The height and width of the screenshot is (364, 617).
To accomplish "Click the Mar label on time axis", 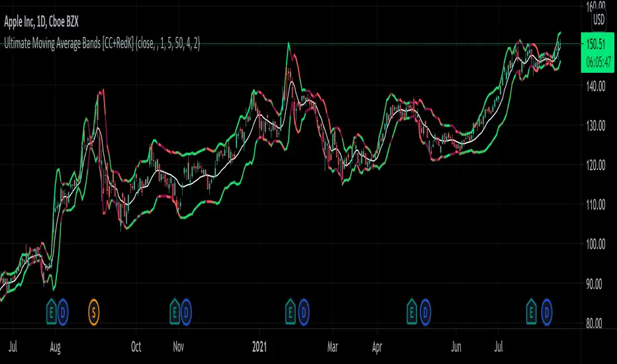I will click(x=332, y=347).
